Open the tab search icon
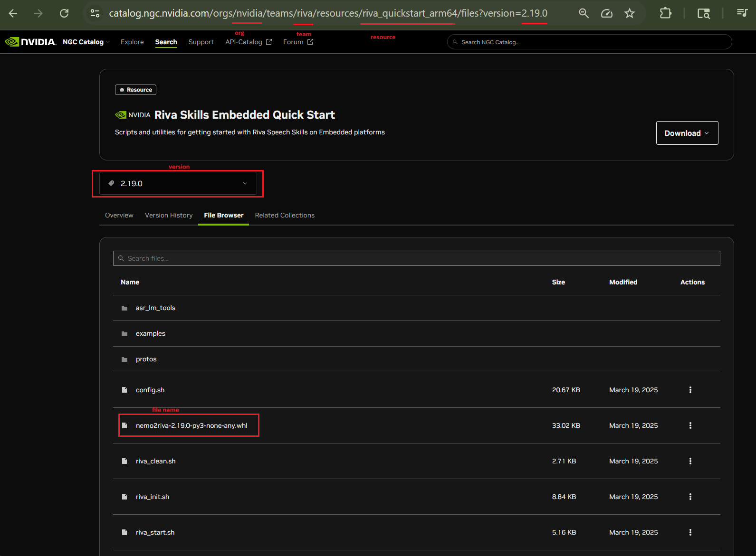 click(704, 13)
